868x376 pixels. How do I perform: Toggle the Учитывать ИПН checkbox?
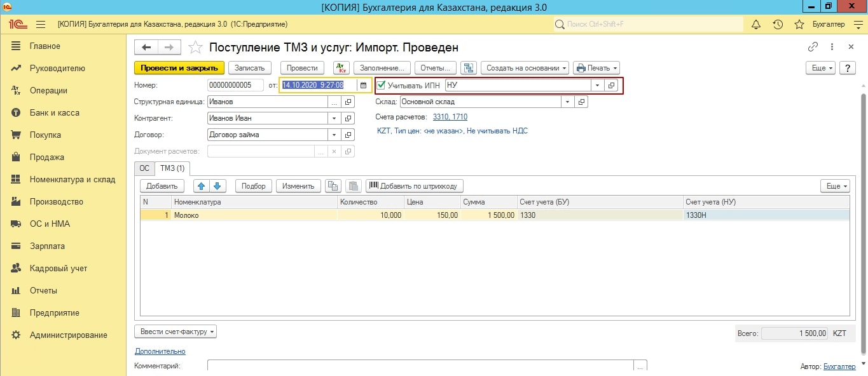[382, 85]
